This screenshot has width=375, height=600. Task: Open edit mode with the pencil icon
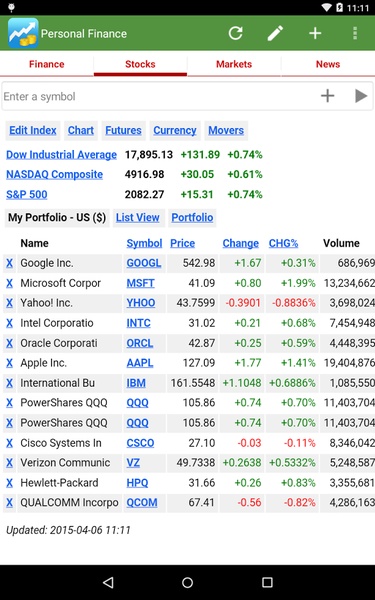[x=275, y=33]
